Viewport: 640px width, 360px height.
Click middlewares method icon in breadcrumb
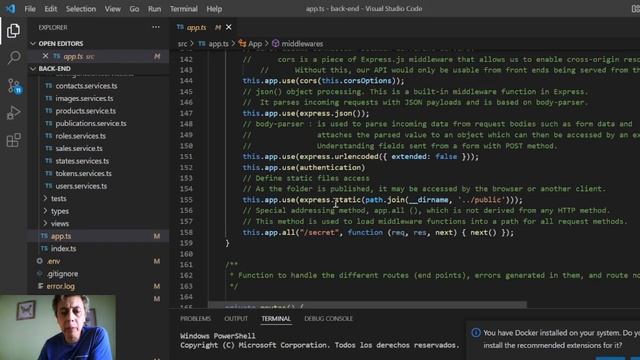pos(276,43)
